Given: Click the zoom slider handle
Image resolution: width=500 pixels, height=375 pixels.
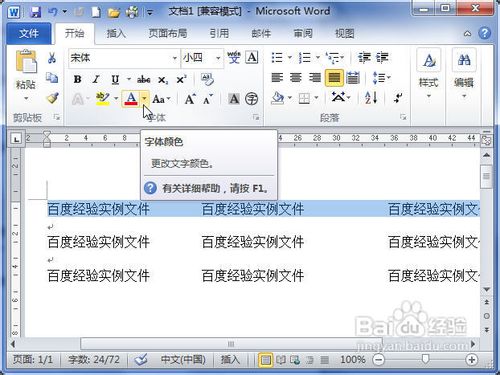Looking at the screenshot, I should [x=425, y=359].
